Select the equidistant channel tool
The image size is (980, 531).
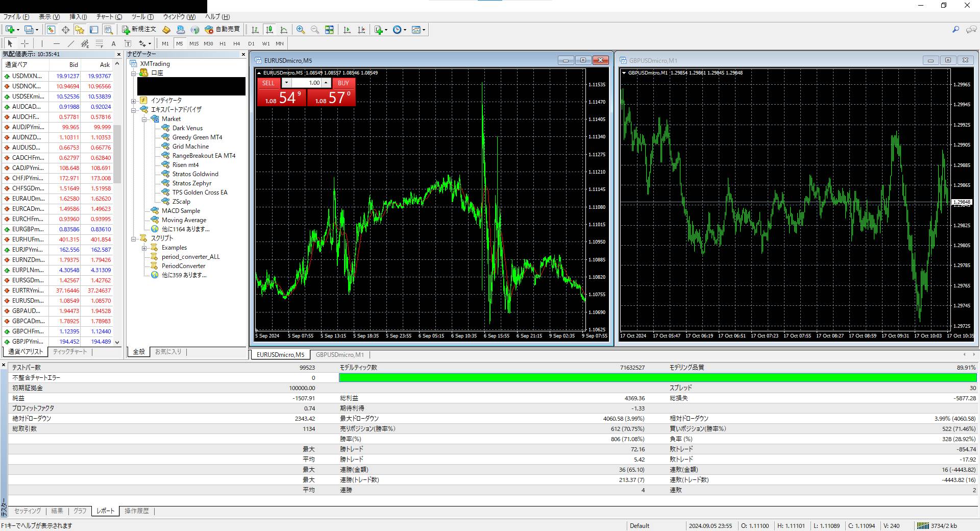(85, 43)
